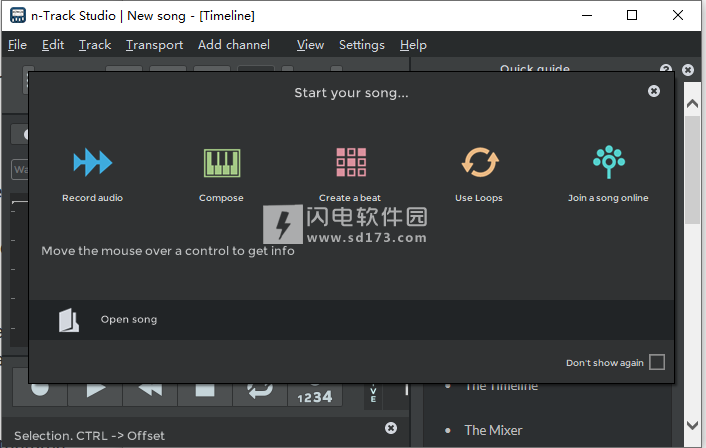Click the Quick guide vertical scrollbar thumb
This screenshot has height=448, width=706.
(692, 170)
